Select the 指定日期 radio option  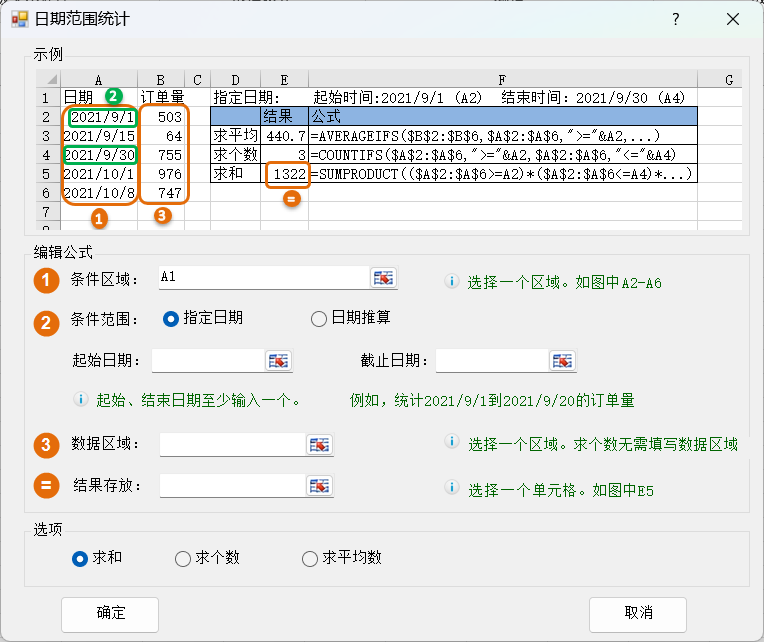171,319
